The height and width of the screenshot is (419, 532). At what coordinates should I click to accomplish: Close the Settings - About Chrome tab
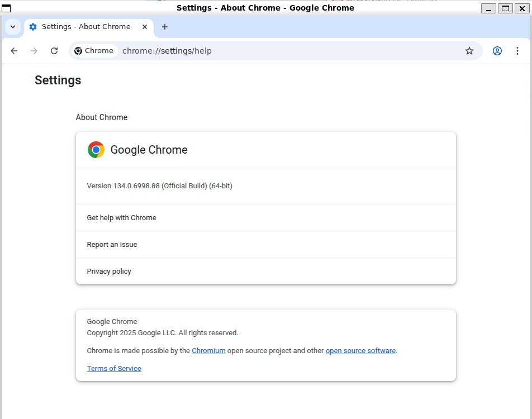[x=145, y=27]
